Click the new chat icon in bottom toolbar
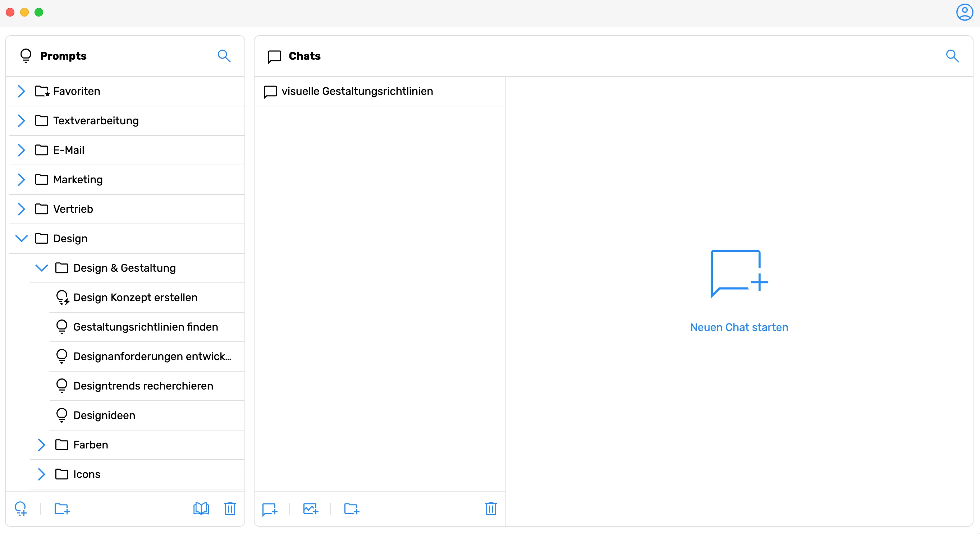Image resolution: width=980 pixels, height=534 pixels. pyautogui.click(x=270, y=509)
